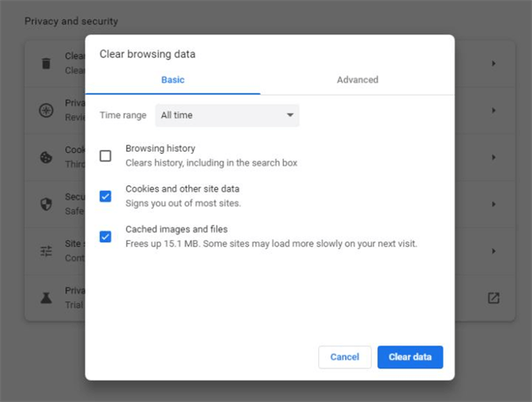
Task: Click the cookie icon in settings list
Action: (x=47, y=157)
